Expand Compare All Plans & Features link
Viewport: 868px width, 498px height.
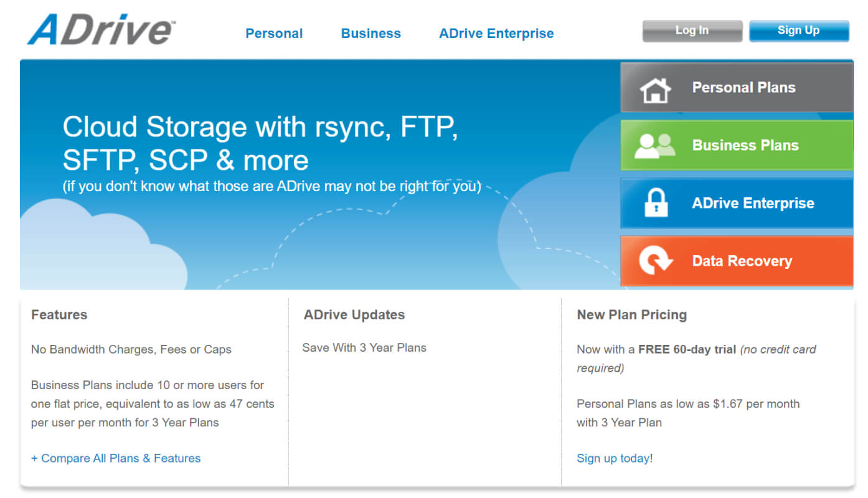pyautogui.click(x=116, y=458)
